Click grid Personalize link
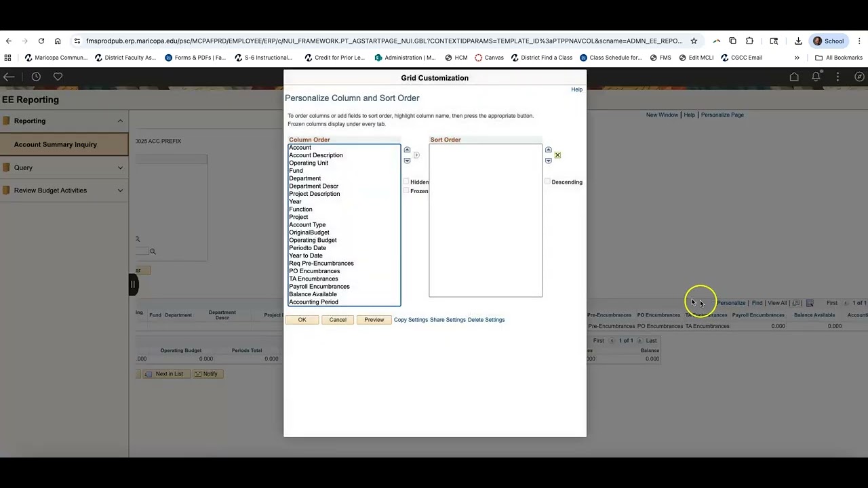 pos(731,303)
